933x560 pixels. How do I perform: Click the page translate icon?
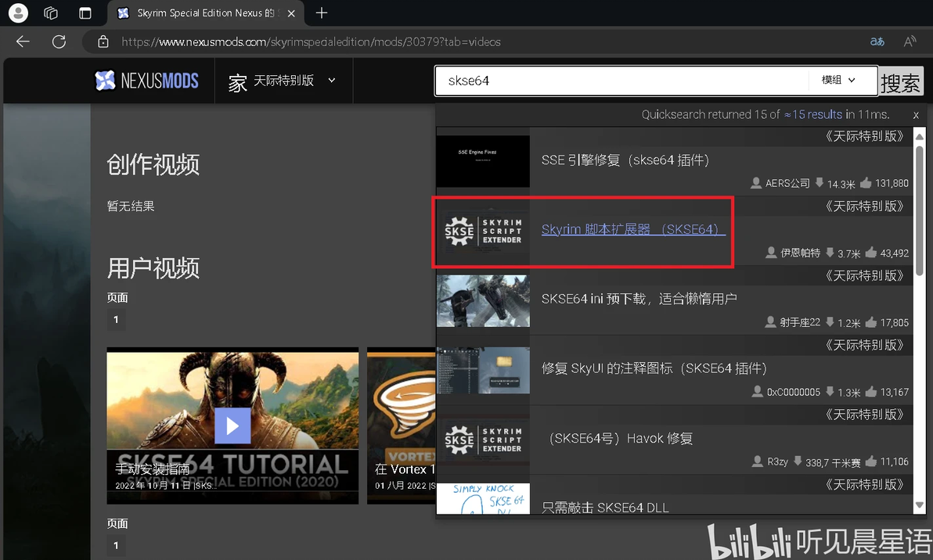877,41
